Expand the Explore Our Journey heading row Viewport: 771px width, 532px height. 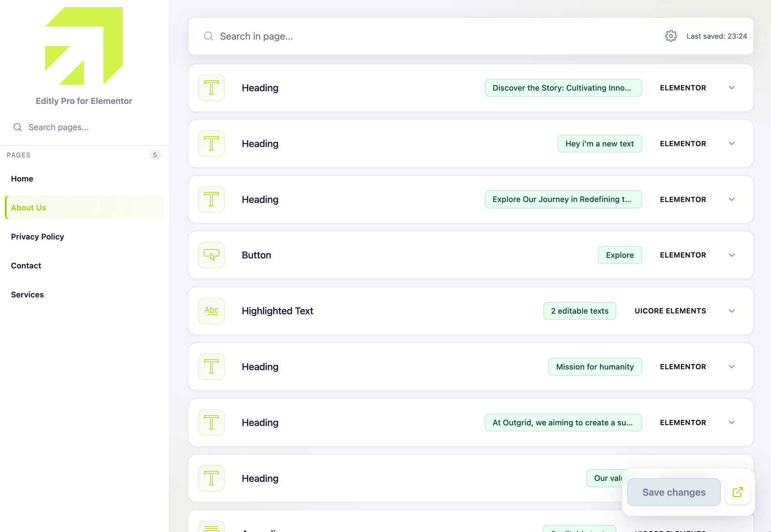tap(731, 199)
